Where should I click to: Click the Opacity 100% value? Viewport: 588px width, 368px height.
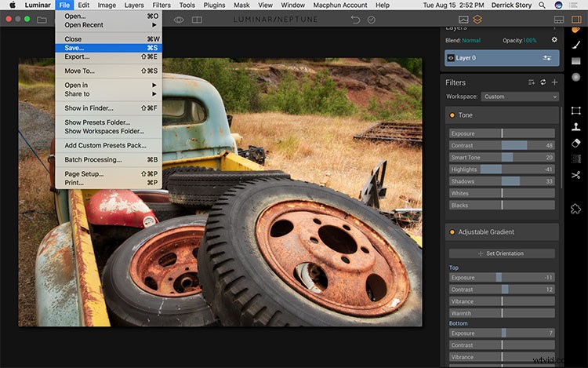pos(529,40)
